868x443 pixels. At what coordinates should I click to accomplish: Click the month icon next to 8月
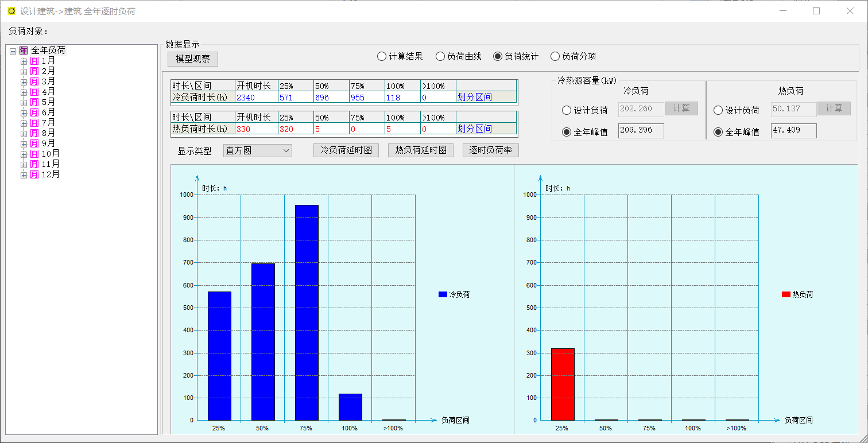[34, 133]
